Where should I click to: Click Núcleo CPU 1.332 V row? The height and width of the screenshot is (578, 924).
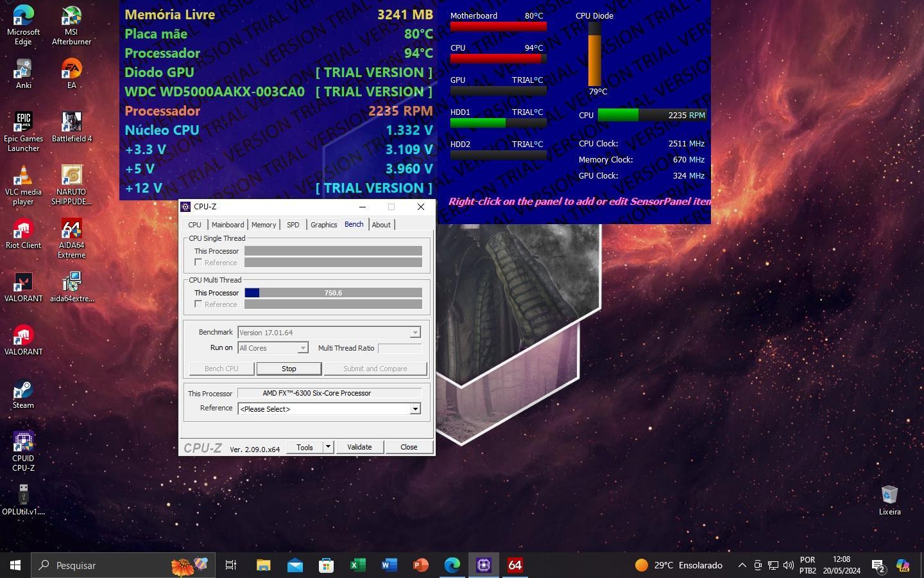pyautogui.click(x=278, y=130)
